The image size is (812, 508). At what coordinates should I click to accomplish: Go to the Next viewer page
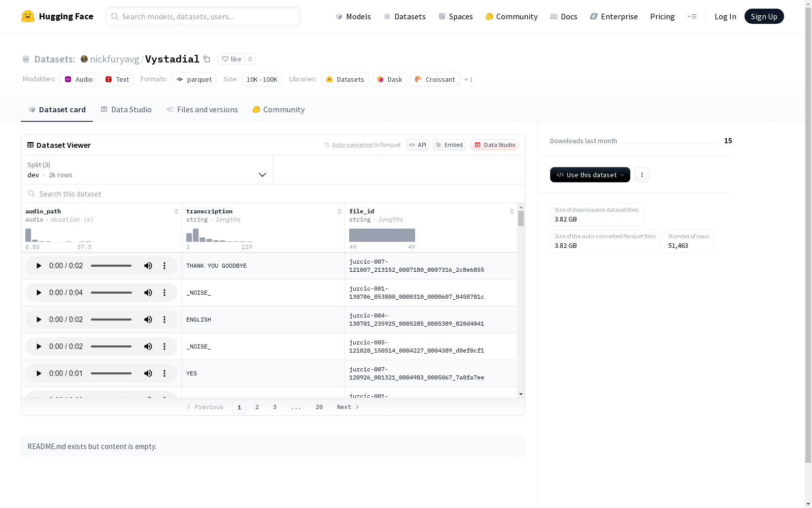348,407
